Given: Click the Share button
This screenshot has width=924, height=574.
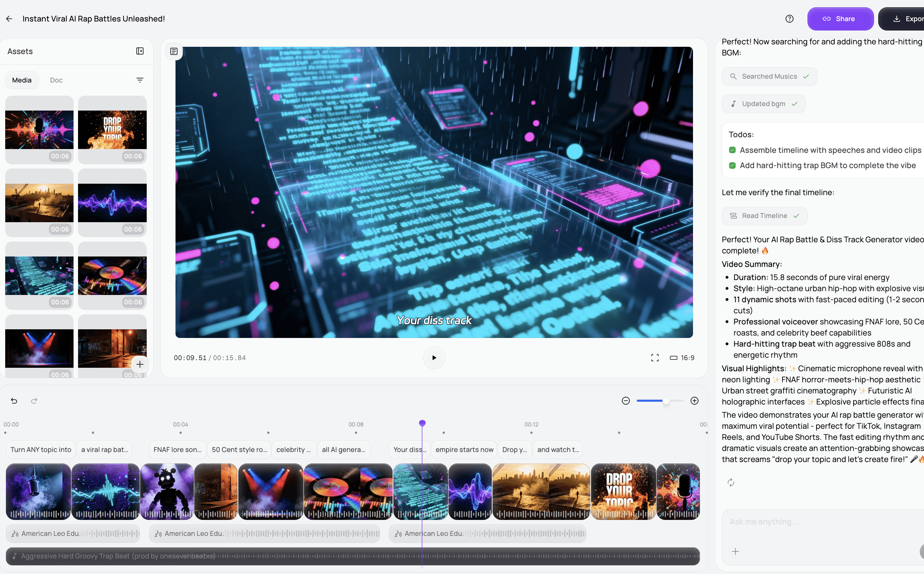Looking at the screenshot, I should coord(840,18).
